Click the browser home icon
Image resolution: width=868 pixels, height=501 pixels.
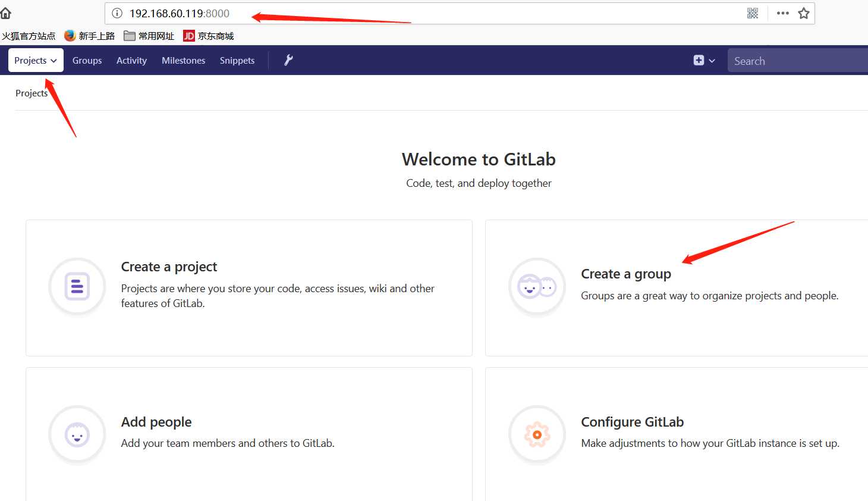[5, 13]
